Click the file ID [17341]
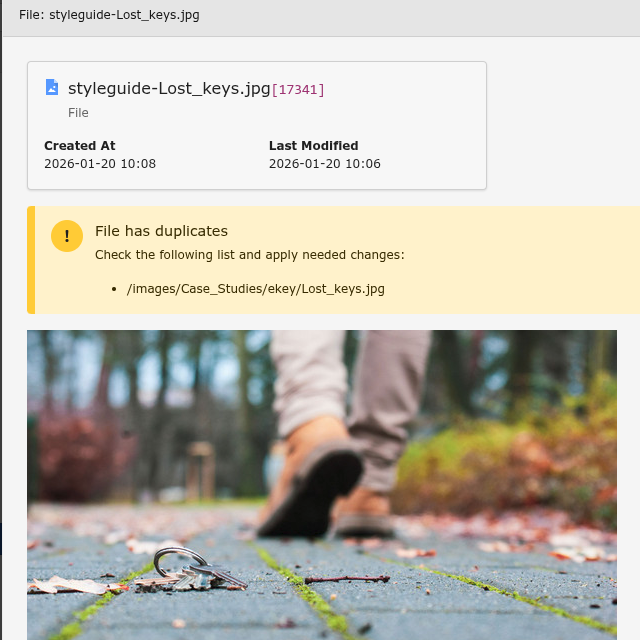640x640 pixels. 298,90
